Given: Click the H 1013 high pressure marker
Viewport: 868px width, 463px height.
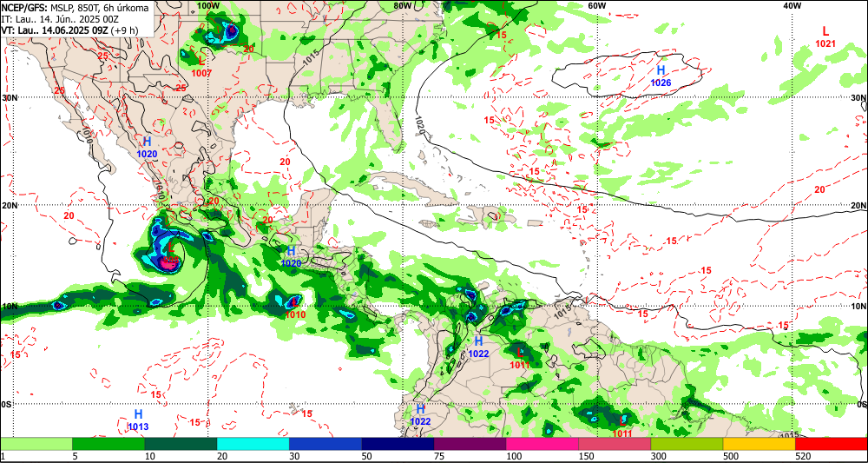Looking at the screenshot, I should [x=138, y=420].
